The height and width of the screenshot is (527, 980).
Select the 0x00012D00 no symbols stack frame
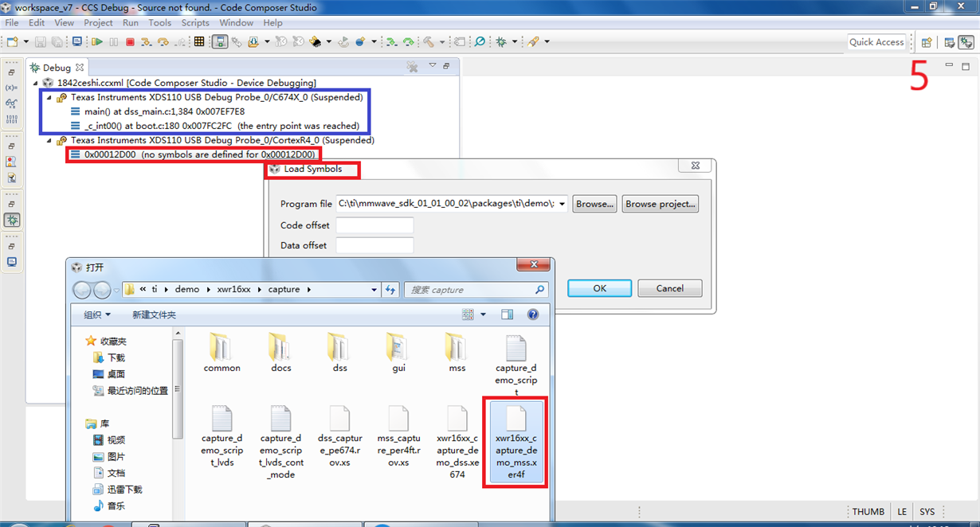(194, 154)
